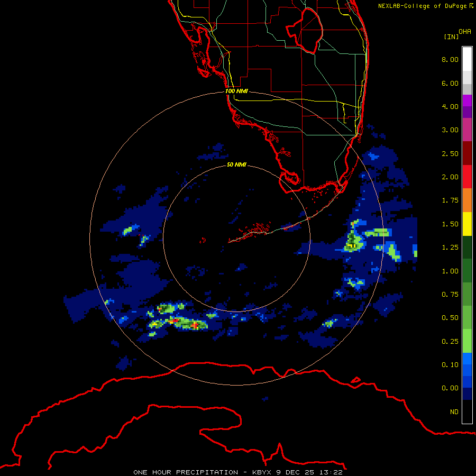476x476 pixels.
Task: Click the 1.00 scale value
Action: point(450,271)
